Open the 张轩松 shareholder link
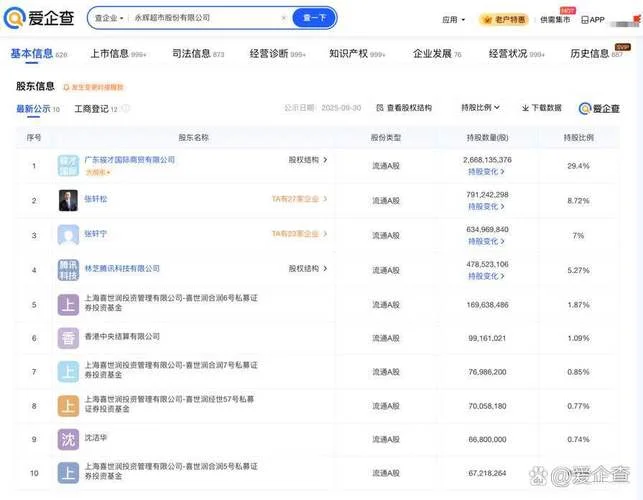The image size is (643, 500). pos(96,199)
